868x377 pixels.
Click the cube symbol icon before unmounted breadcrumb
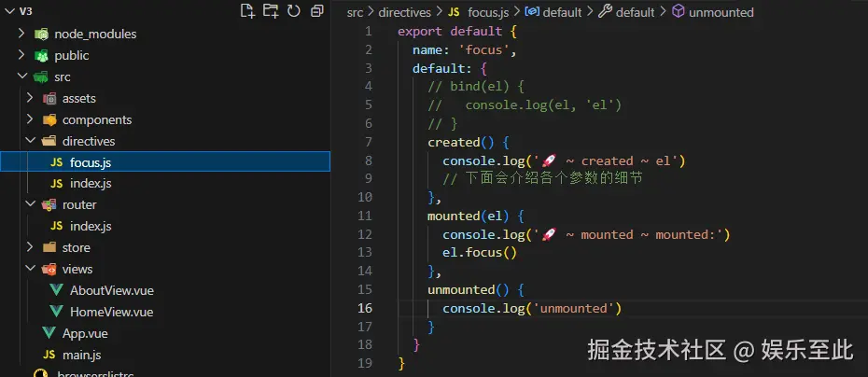tap(679, 11)
